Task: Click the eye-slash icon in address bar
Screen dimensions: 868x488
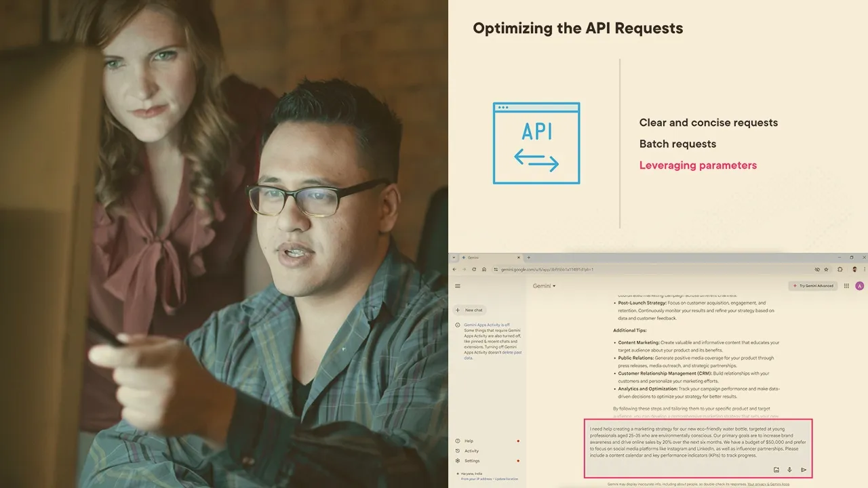Action: coord(817,269)
